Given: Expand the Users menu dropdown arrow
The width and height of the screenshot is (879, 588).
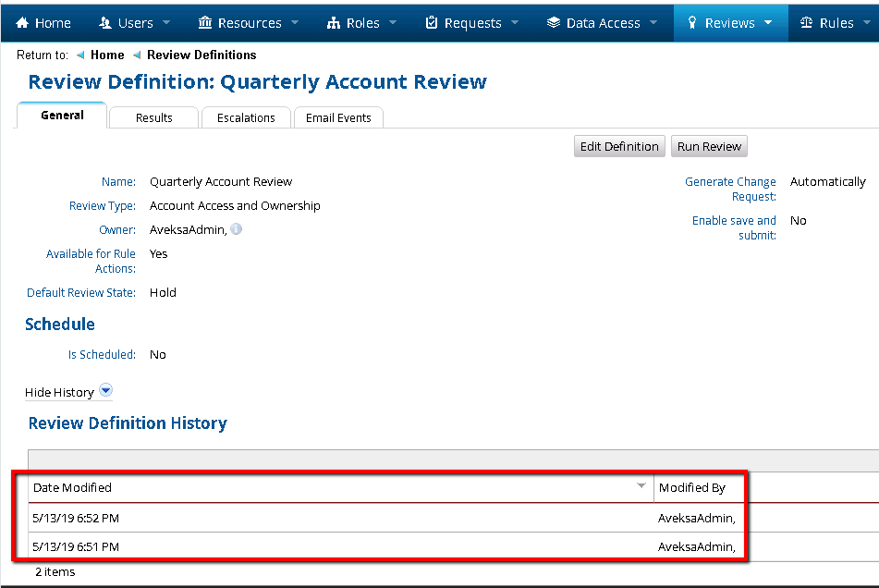Looking at the screenshot, I should point(166,23).
